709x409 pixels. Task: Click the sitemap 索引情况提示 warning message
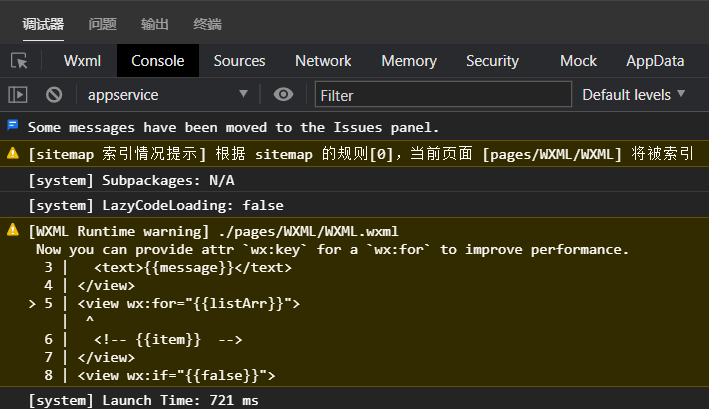pos(360,154)
